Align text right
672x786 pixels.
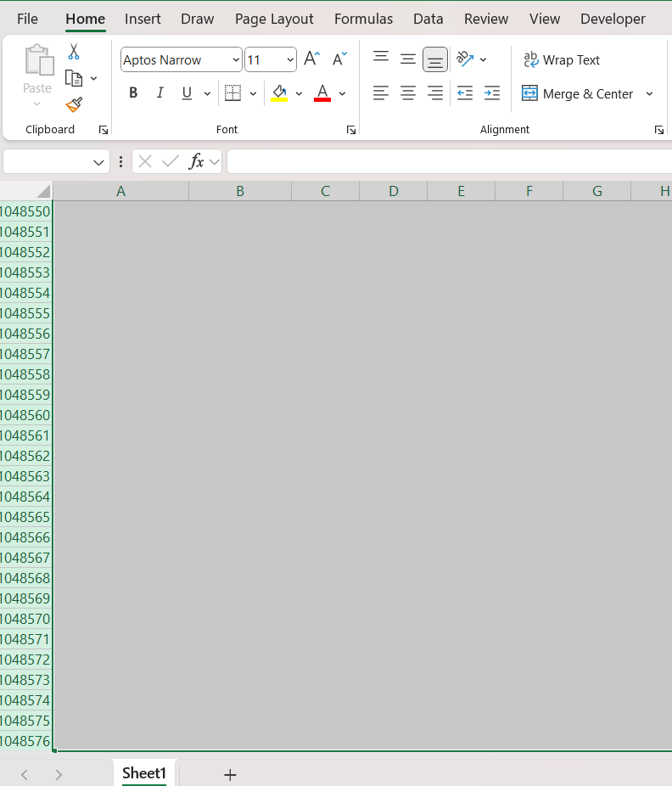435,93
